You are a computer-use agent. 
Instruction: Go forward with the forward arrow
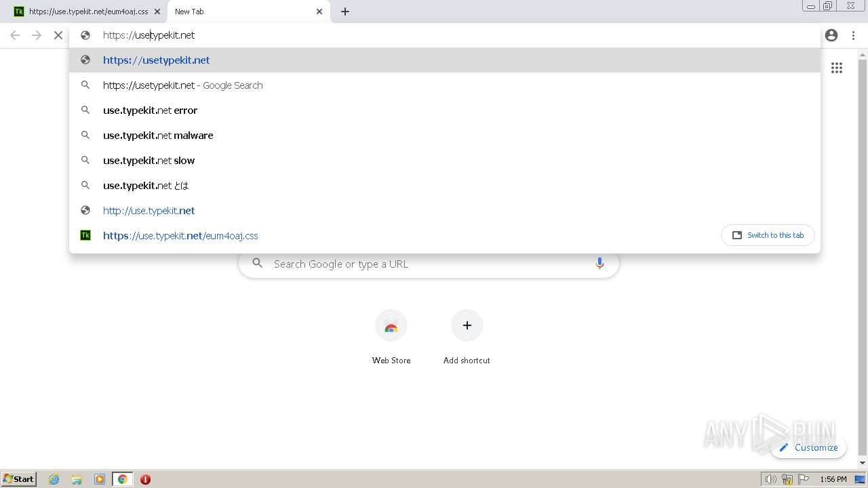click(x=37, y=35)
